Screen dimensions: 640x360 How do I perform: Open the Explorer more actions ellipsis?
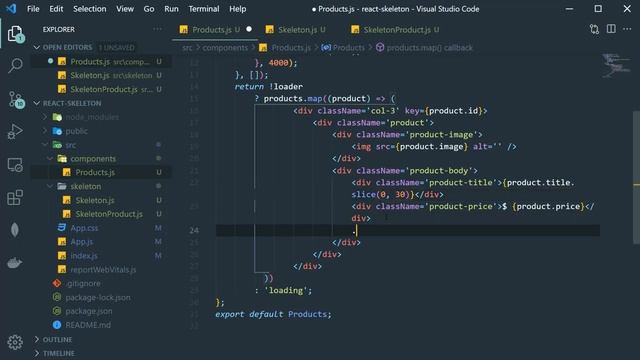[157, 29]
